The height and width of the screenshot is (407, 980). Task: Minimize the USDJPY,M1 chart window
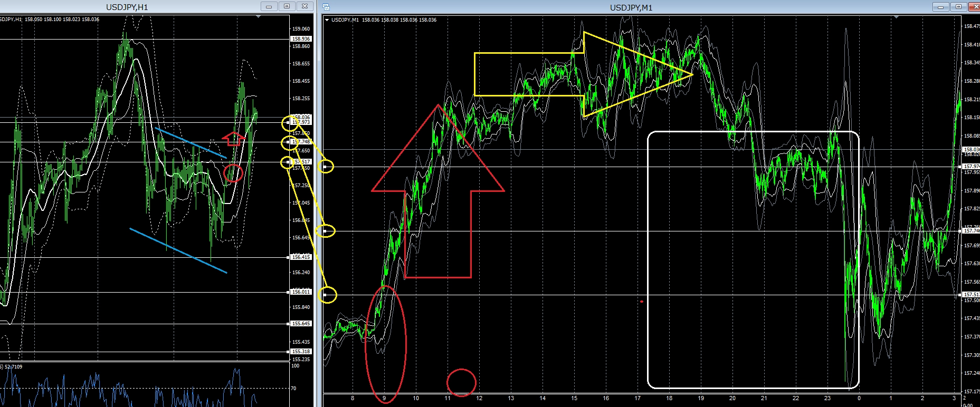pyautogui.click(x=940, y=7)
